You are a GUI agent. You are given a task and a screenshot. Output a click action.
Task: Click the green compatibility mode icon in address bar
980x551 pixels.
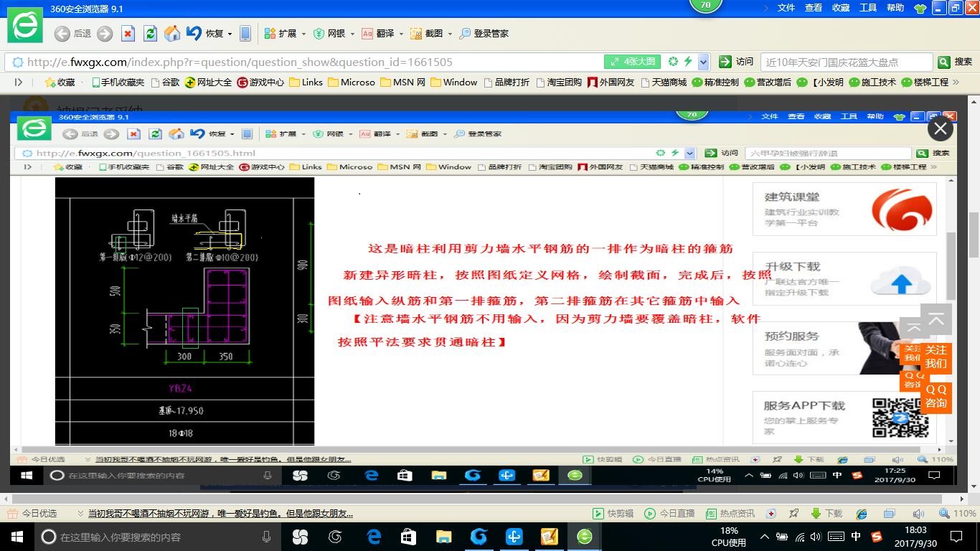[673, 62]
